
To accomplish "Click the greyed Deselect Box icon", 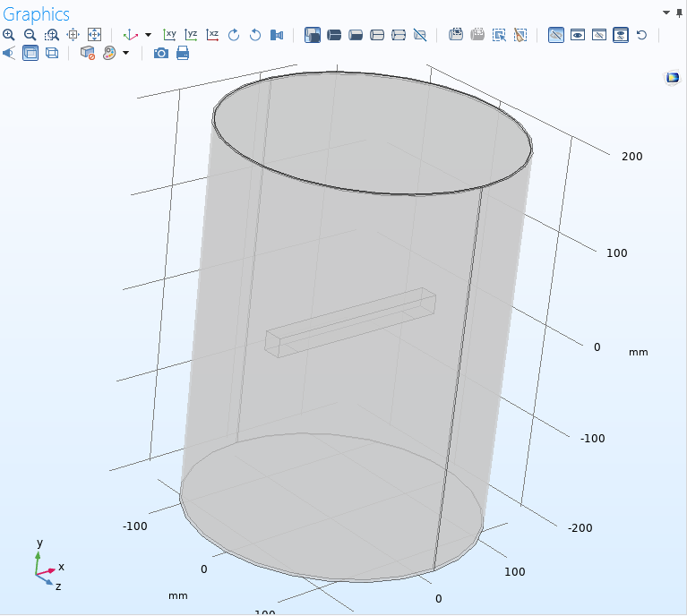I will [x=477, y=35].
